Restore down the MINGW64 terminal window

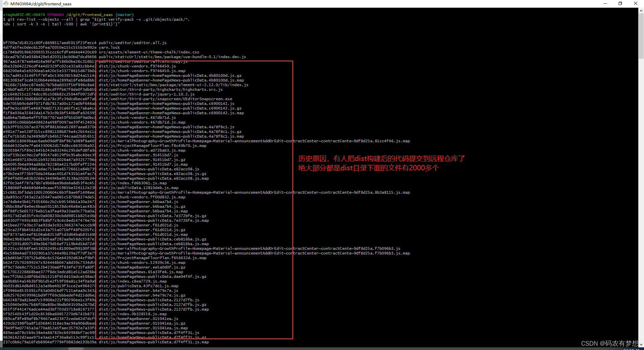[x=620, y=4]
